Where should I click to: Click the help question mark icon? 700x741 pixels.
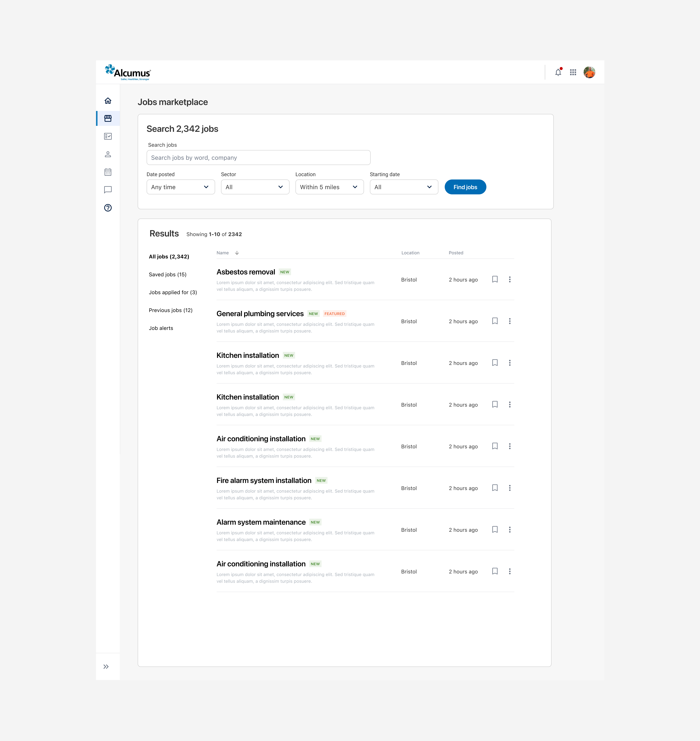108,208
